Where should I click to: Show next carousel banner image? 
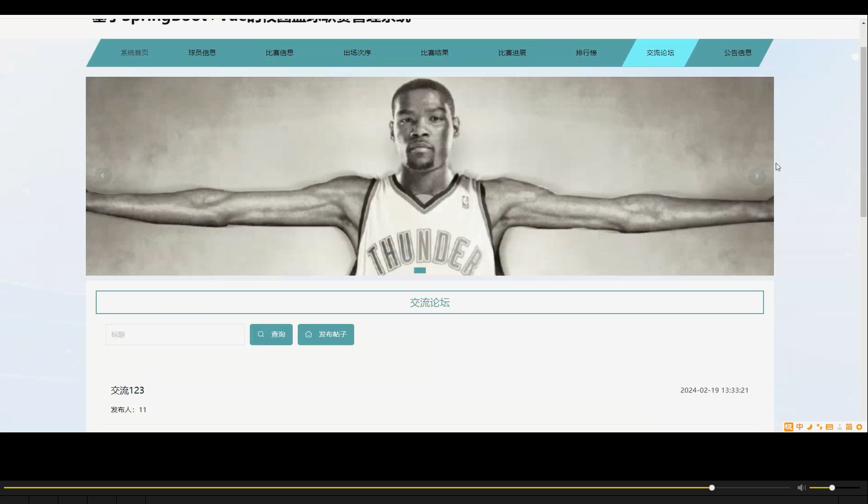(757, 176)
